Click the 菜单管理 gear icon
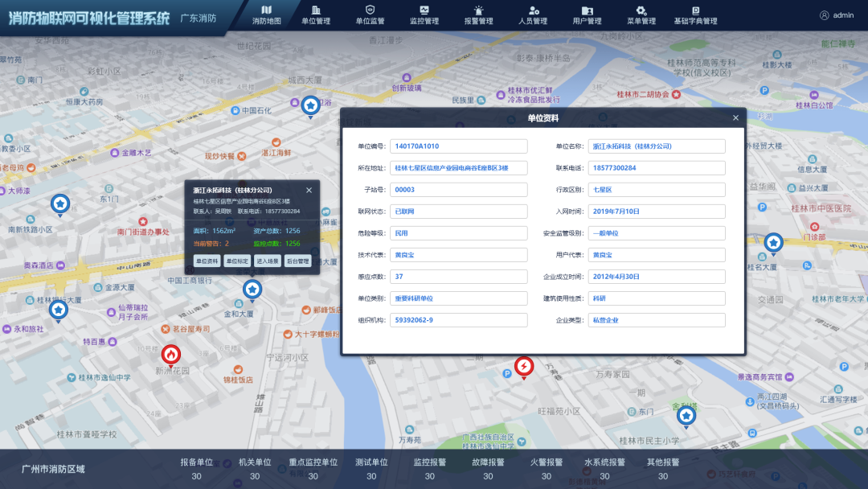The width and height of the screenshot is (868, 489). click(641, 10)
